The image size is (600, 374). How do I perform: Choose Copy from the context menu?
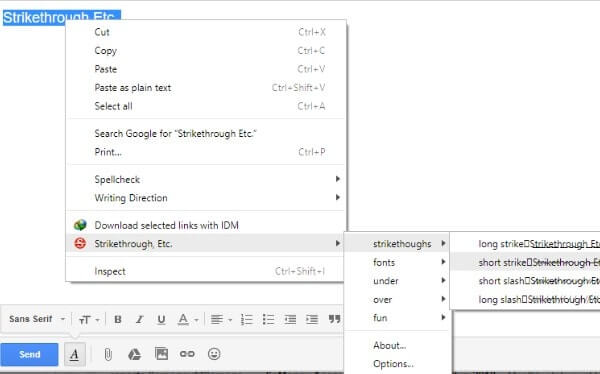(x=206, y=51)
